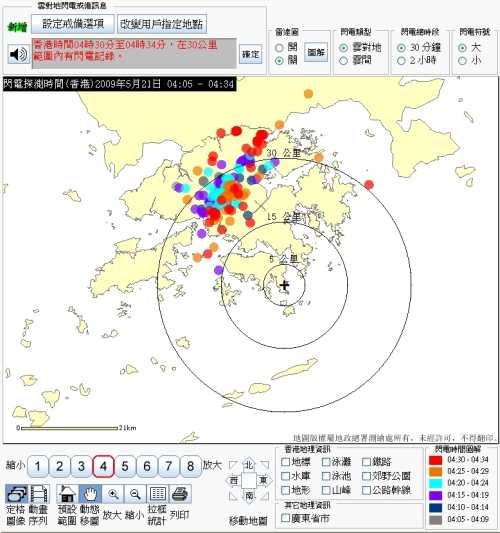Select zoom level 8
Image resolution: width=500 pixels, height=533 pixels.
tap(190, 466)
